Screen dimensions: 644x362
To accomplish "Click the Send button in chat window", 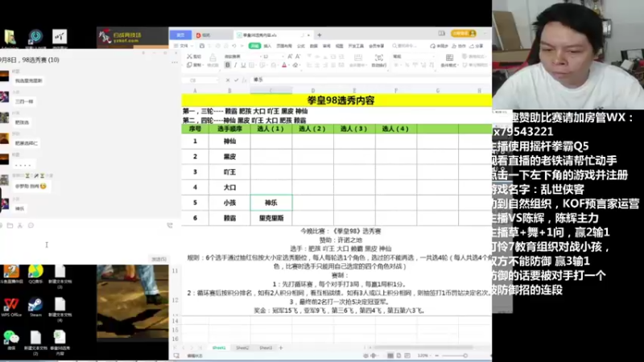I will [159, 259].
